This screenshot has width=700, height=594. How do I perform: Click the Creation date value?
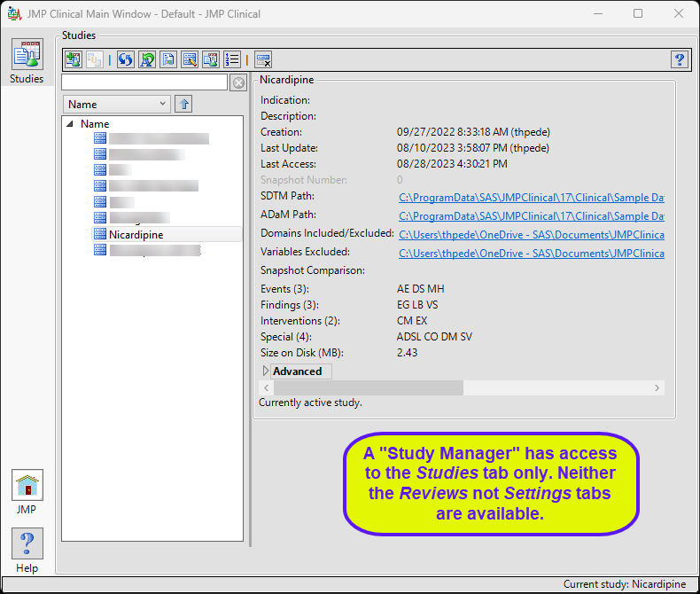click(473, 132)
